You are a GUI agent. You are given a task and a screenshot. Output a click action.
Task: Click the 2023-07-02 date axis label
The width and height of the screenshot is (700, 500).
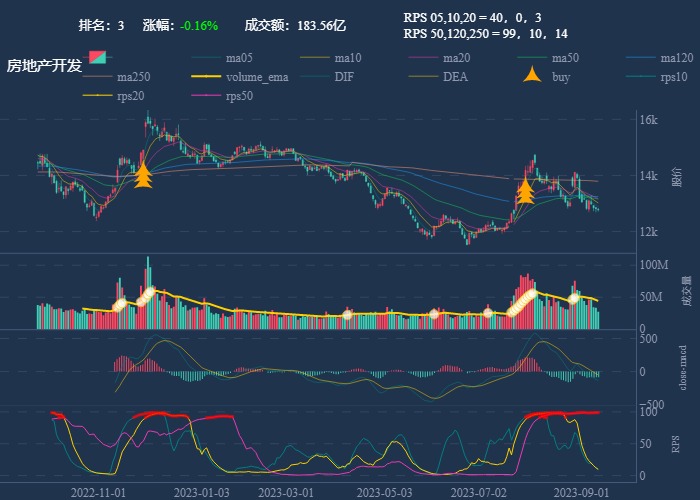pos(478,492)
